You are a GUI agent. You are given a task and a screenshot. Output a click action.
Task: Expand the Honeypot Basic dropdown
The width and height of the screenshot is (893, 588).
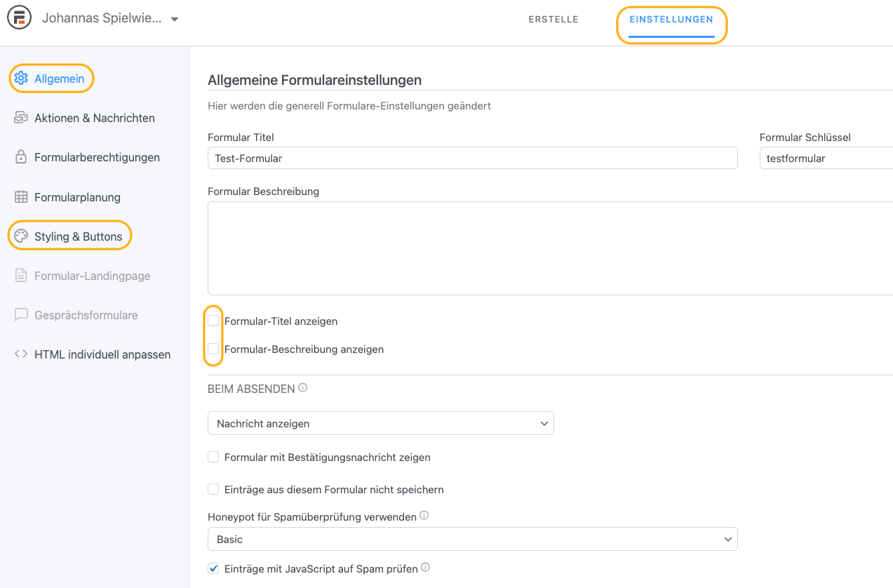pyautogui.click(x=472, y=539)
